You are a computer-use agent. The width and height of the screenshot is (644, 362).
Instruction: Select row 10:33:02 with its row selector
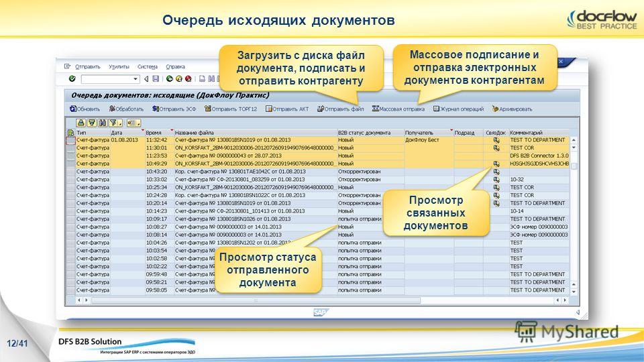pos(70,180)
